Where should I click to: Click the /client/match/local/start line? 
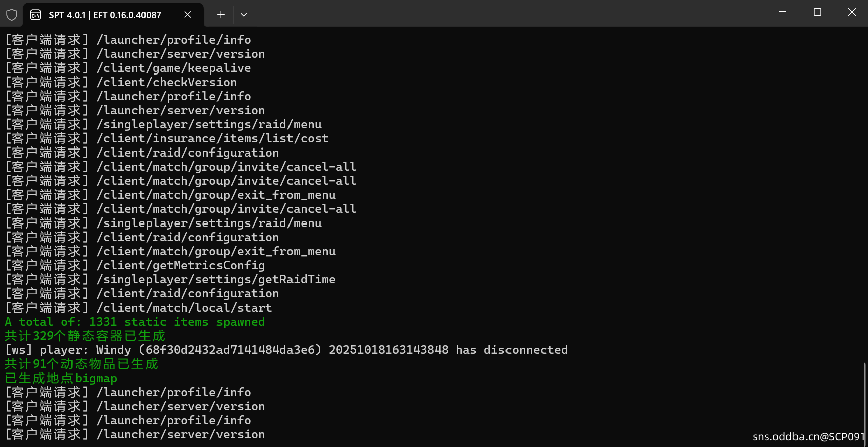coord(184,308)
